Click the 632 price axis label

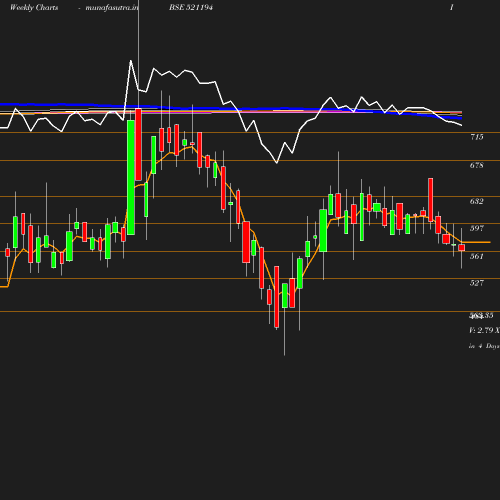(x=477, y=201)
